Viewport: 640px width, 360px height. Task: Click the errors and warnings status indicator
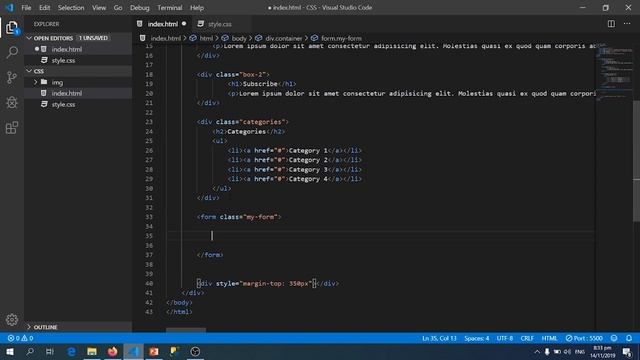(x=20, y=338)
